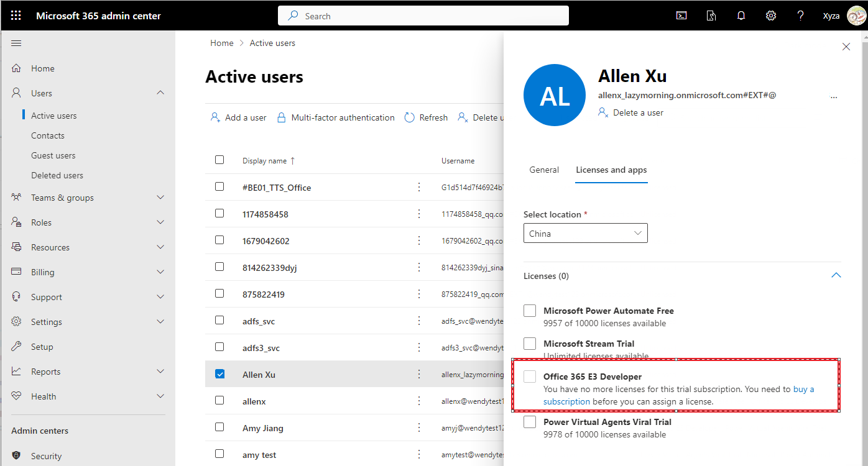Click the Support headset icon in sidebar
Screen dimensions: 868x466
tap(17, 297)
